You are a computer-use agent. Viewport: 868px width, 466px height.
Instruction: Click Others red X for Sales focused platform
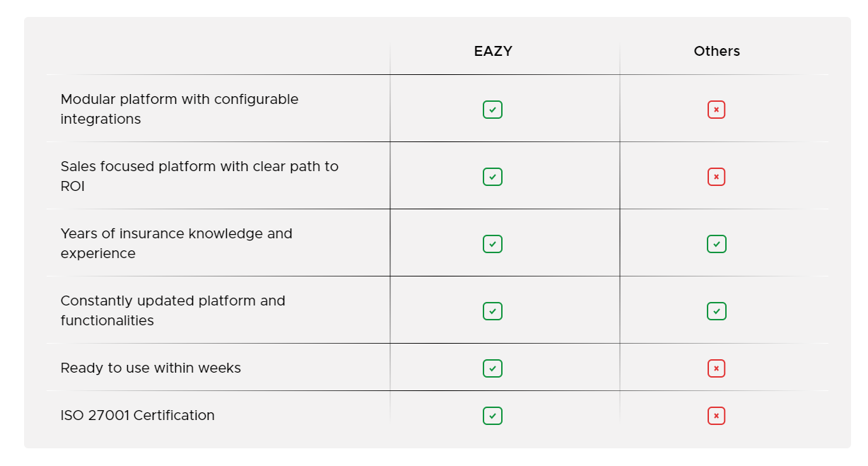[716, 177]
